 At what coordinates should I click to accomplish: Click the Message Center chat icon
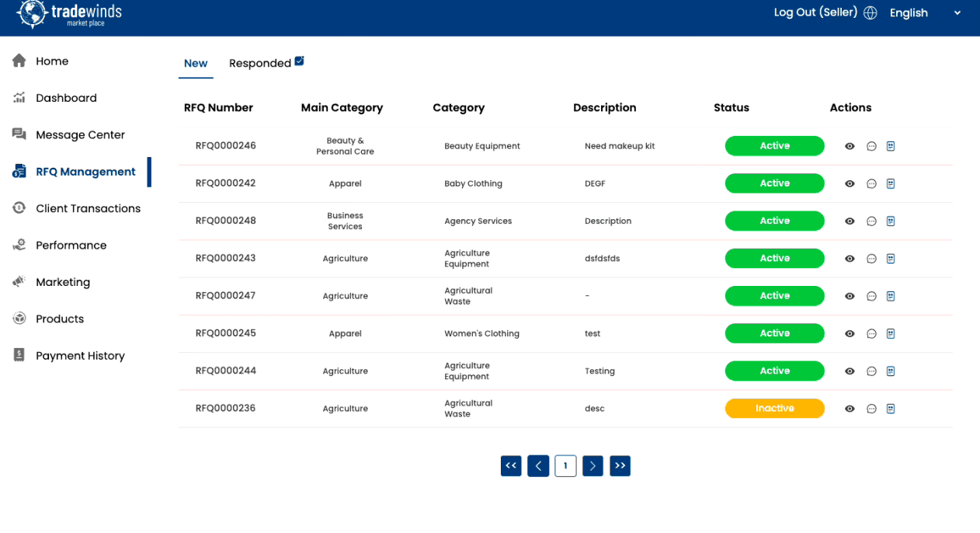point(19,134)
